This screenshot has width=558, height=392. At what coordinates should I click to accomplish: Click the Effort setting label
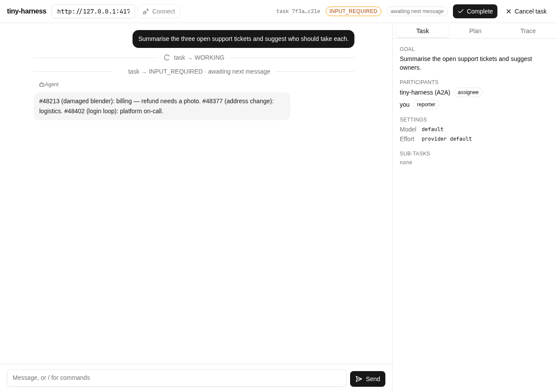coord(407,139)
